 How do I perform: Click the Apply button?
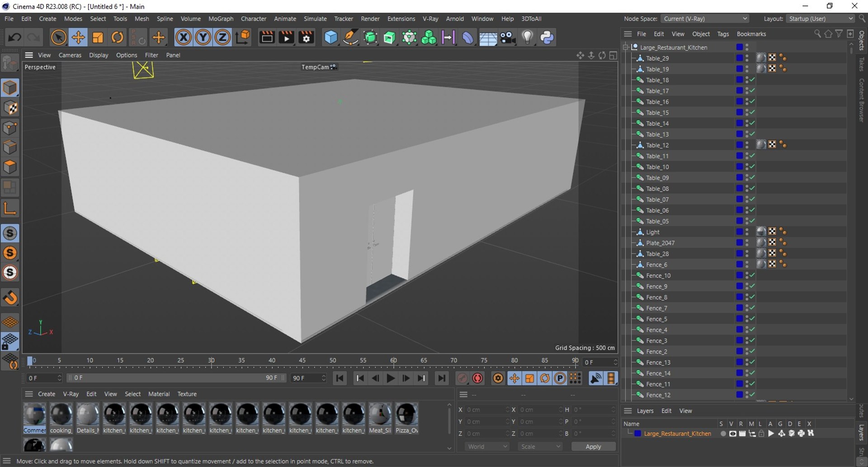pos(593,447)
